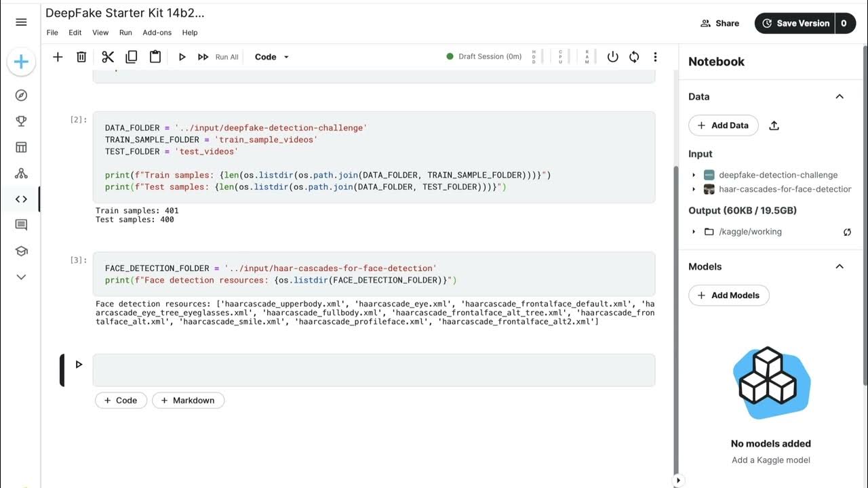Click the version count 0 badge
The width and height of the screenshot is (868, 488).
click(845, 23)
